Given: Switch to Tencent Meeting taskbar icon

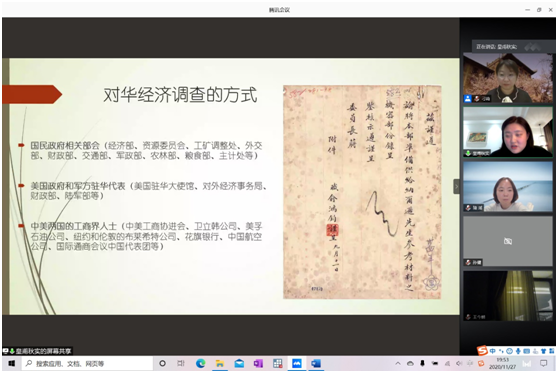Looking at the screenshot, I should pyautogui.click(x=297, y=363).
